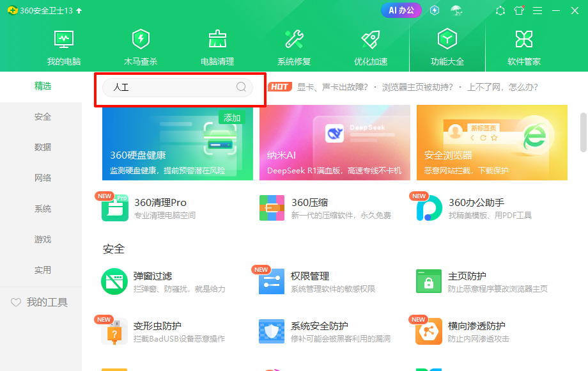Click the hexagon-ring icon left of the shirt icon

(x=500, y=10)
